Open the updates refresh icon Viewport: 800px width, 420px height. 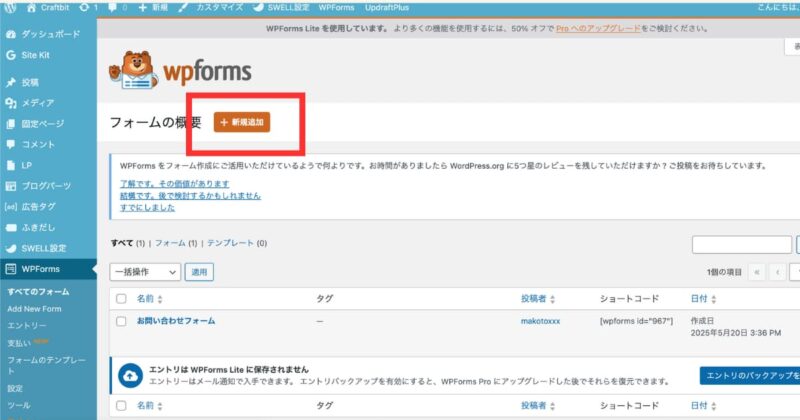[84, 8]
